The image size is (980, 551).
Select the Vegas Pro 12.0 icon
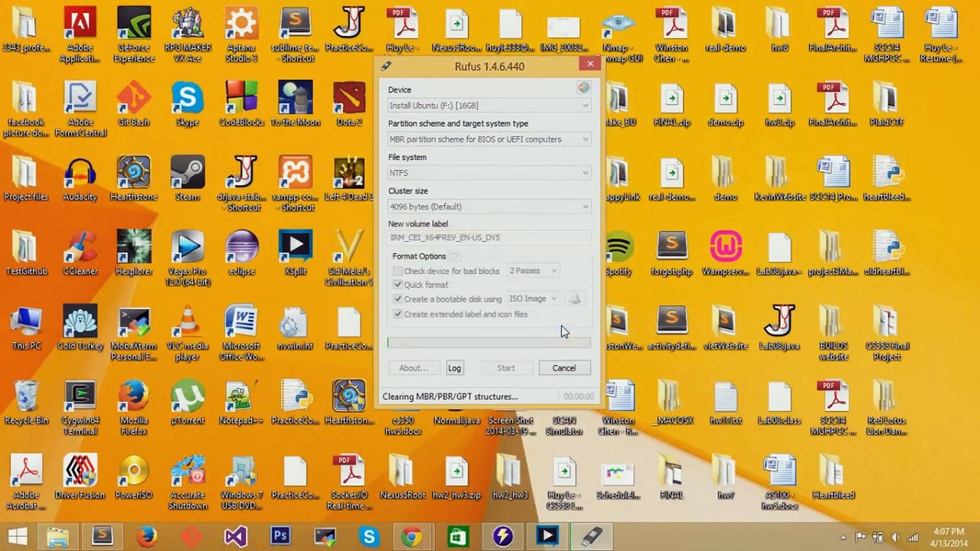coord(188,259)
